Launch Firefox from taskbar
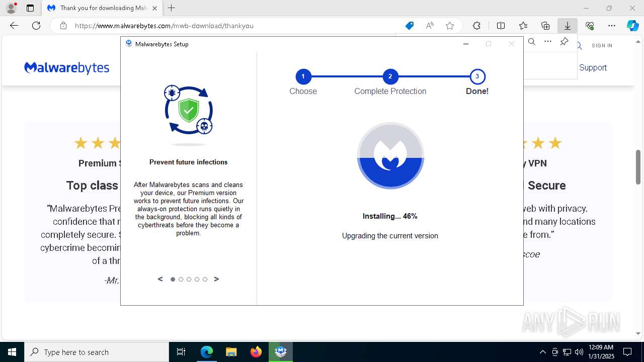The height and width of the screenshot is (362, 644). tap(256, 352)
